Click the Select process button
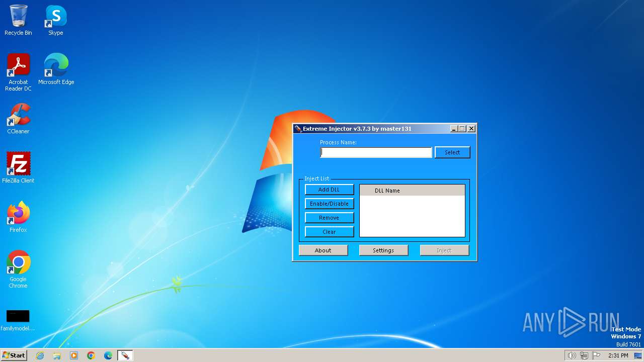Screen dimensions: 644x362 (x=452, y=152)
